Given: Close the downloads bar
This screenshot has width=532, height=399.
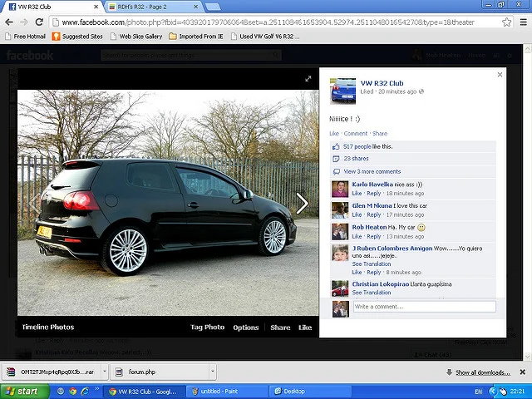Looking at the screenshot, I should pyautogui.click(x=523, y=372).
